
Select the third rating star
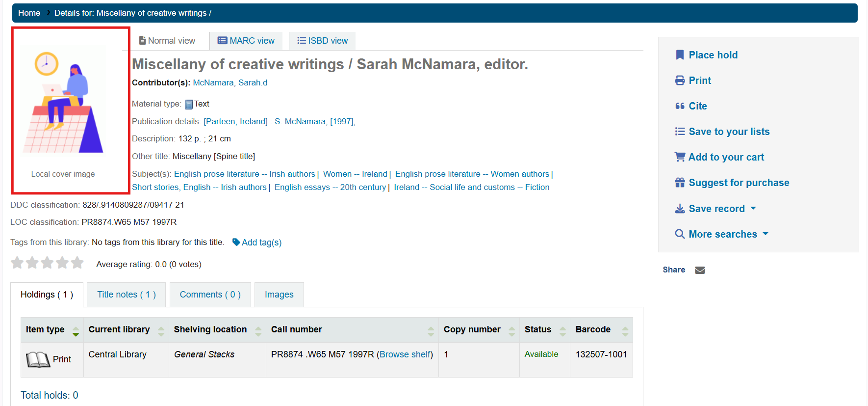(x=47, y=263)
